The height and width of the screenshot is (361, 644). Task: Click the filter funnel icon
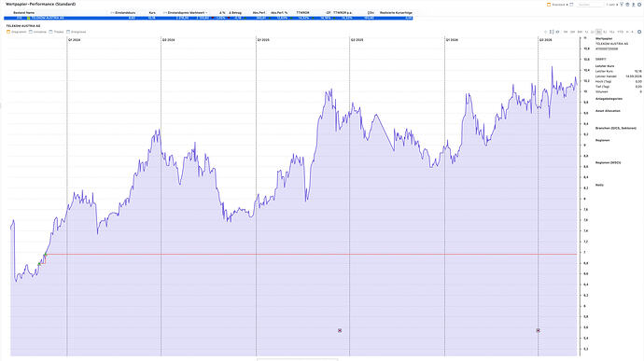point(622,5)
